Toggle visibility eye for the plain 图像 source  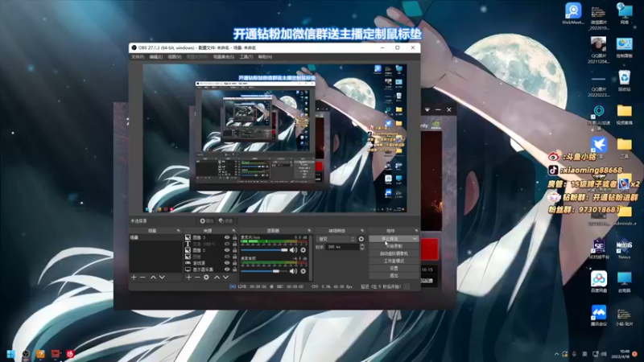(x=227, y=257)
